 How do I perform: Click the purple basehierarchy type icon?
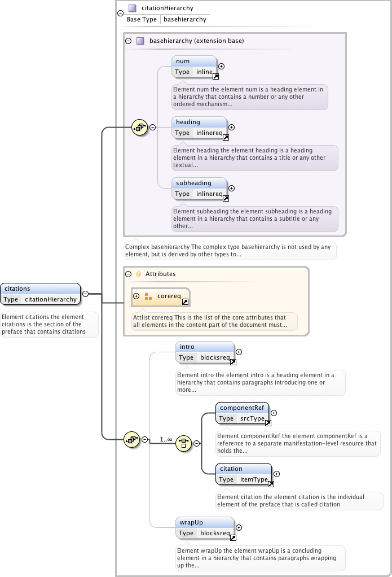coord(140,41)
